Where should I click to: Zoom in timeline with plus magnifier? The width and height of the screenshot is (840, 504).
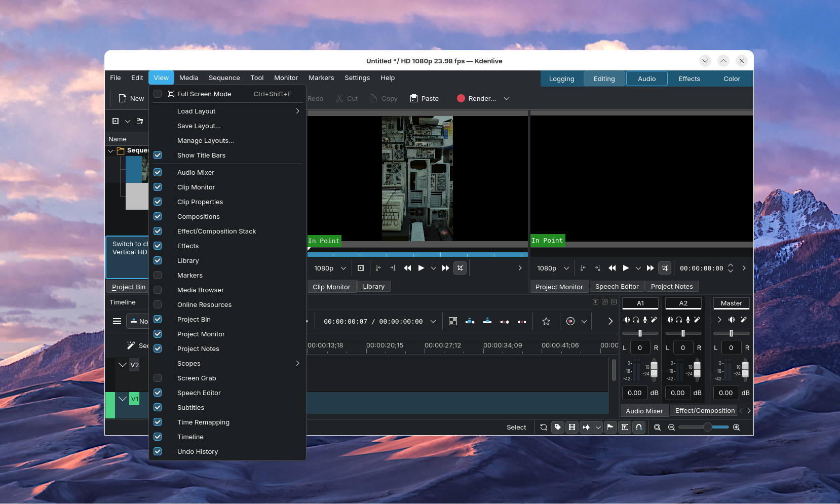click(x=737, y=427)
